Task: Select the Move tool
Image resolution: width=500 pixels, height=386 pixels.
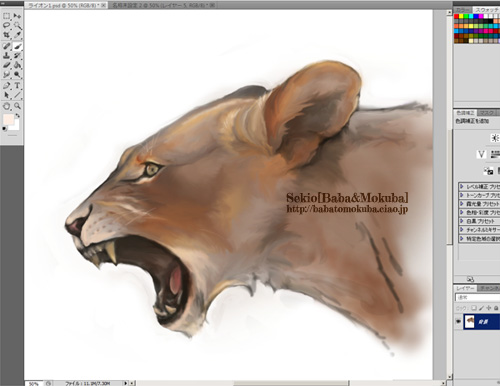Action: [17, 16]
